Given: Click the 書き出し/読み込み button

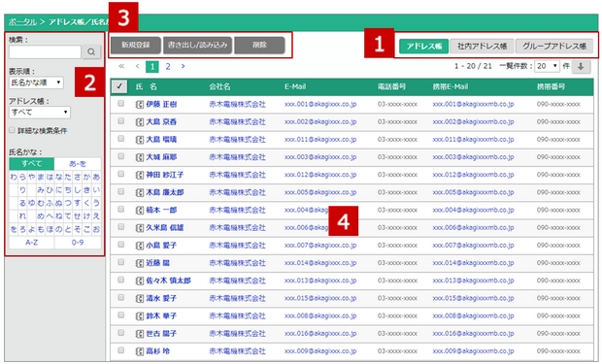Looking at the screenshot, I should coord(198,45).
